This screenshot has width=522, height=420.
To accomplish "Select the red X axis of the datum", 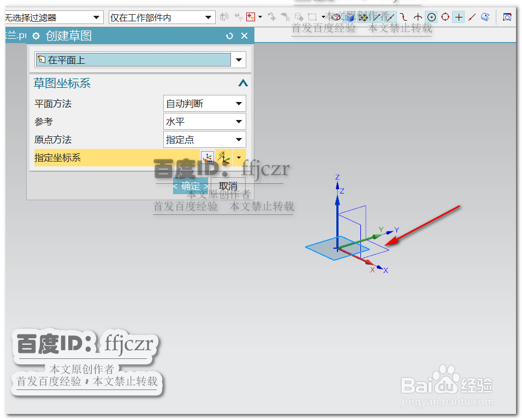I will tap(355, 256).
